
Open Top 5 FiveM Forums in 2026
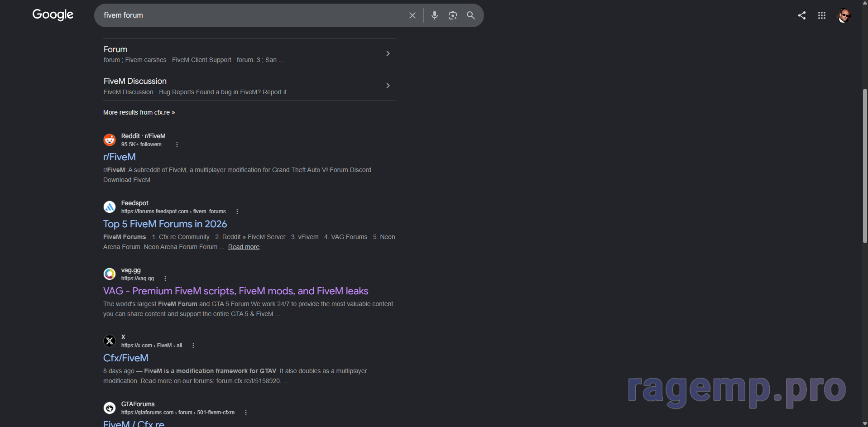[165, 224]
